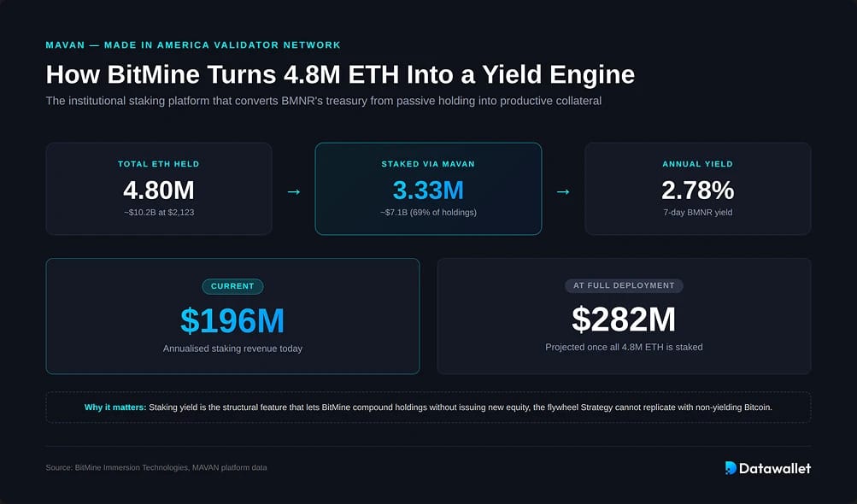Screen dimensions: 857x504
Task: Select the AT FULL DEPLOYMENT pill badge
Action: tap(624, 285)
